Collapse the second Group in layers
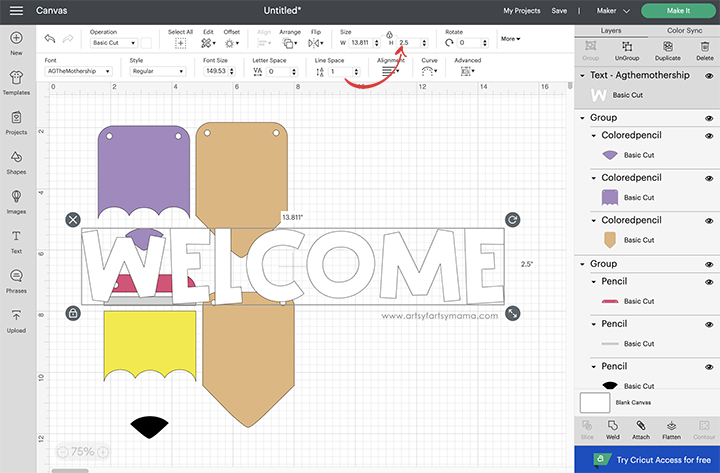Viewport: 720px width, 473px height. (582, 264)
